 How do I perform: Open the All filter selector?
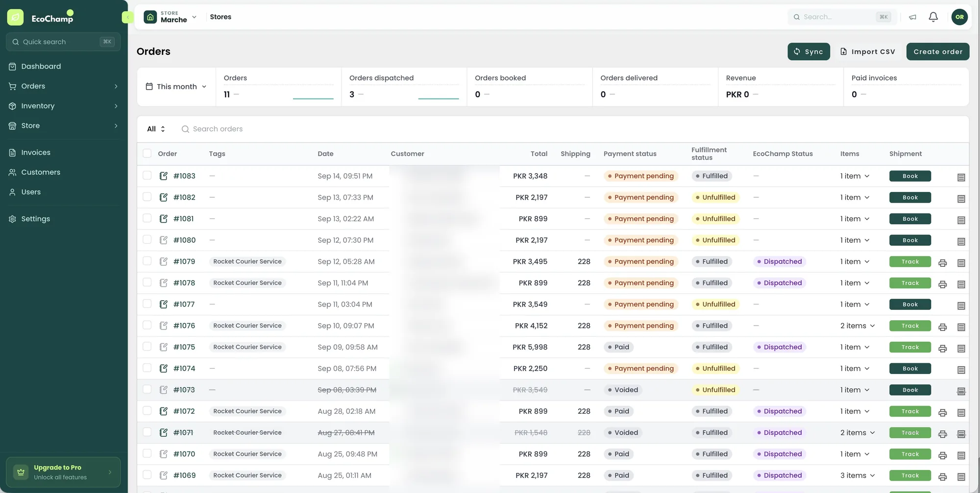[x=156, y=129]
